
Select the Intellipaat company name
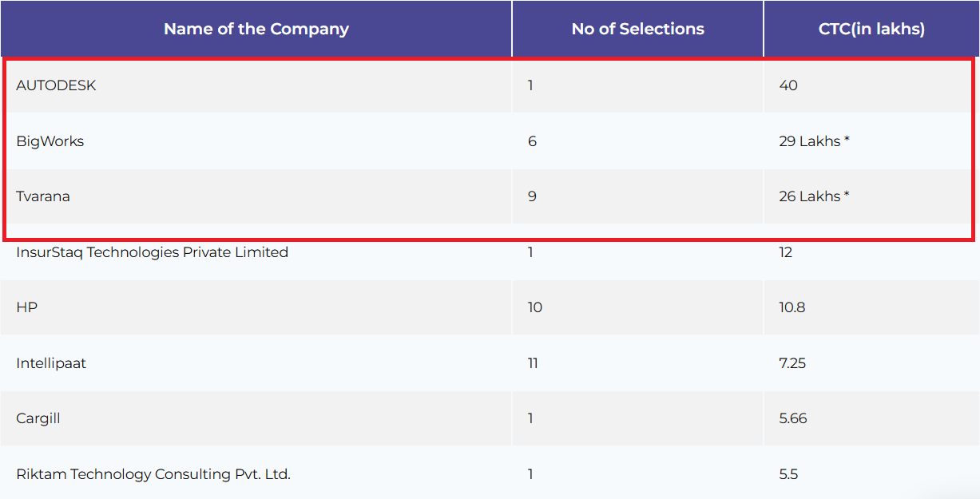point(51,363)
